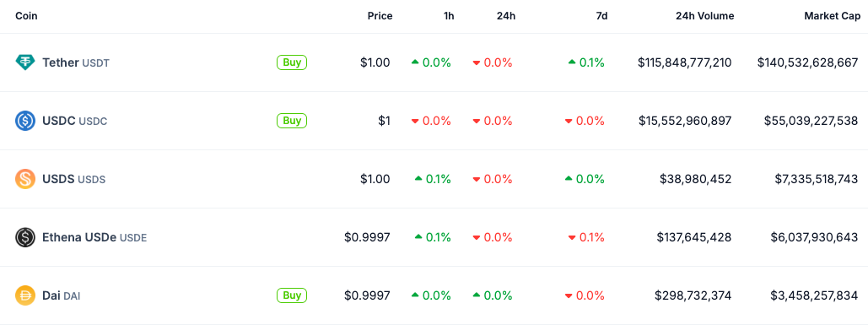The width and height of the screenshot is (868, 325).
Task: Sort by the 1h change column
Action: (449, 16)
